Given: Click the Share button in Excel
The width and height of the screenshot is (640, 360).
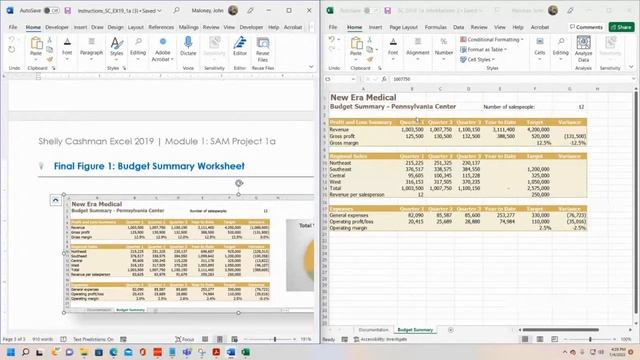Looking at the screenshot, I should point(622,27).
